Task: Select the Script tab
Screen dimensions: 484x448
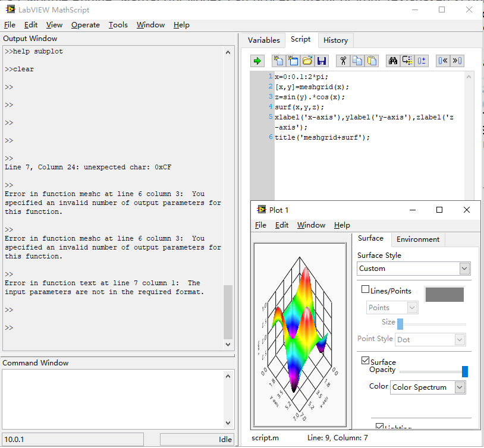Action: click(301, 39)
